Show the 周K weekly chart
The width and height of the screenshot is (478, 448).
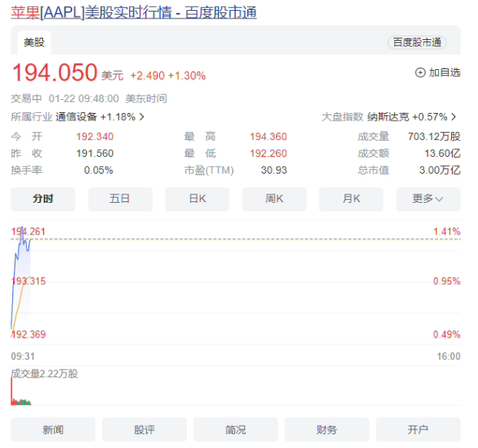pyautogui.click(x=274, y=199)
